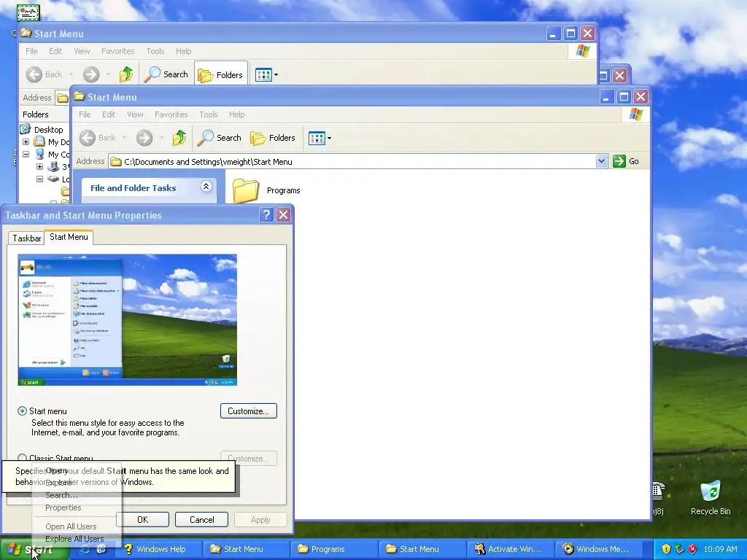Click the Search magnifier in front Start Menu window

(x=220, y=138)
